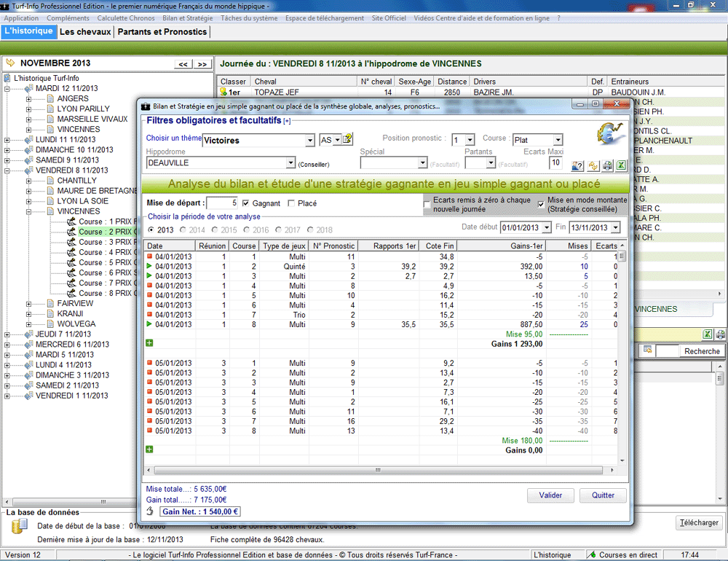728x561 pixels.
Task: Print the analysis using the dialog printer icon
Action: coord(607,165)
